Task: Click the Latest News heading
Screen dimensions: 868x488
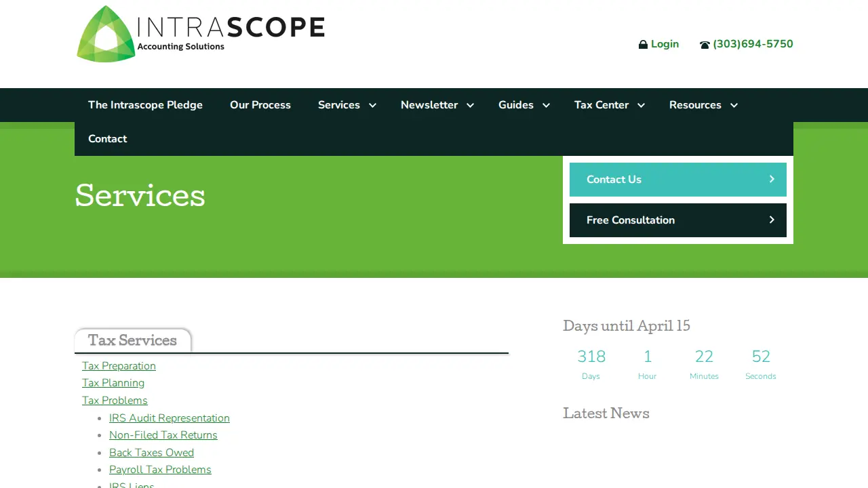Action: coord(606,413)
